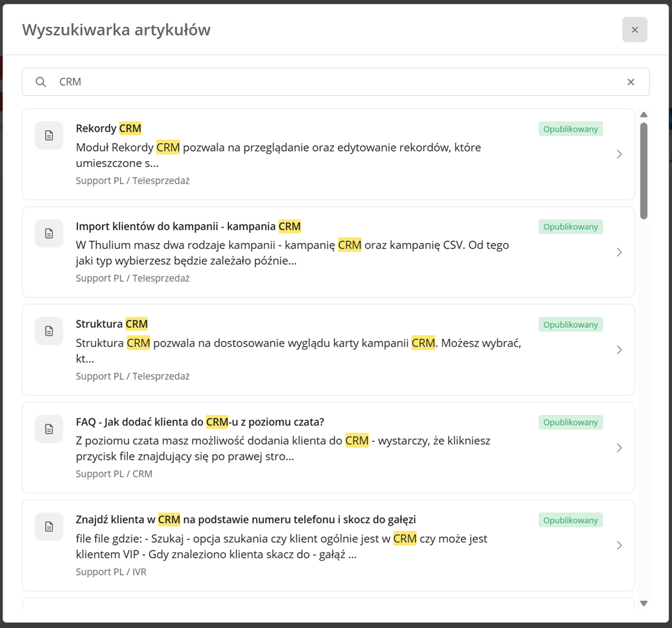
Task: Clear the CRM search query
Action: pos(630,82)
